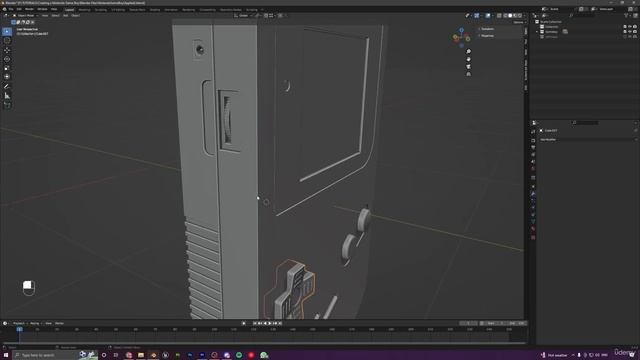Select the Move tool
Screen dimensions: 640x360
point(7,50)
